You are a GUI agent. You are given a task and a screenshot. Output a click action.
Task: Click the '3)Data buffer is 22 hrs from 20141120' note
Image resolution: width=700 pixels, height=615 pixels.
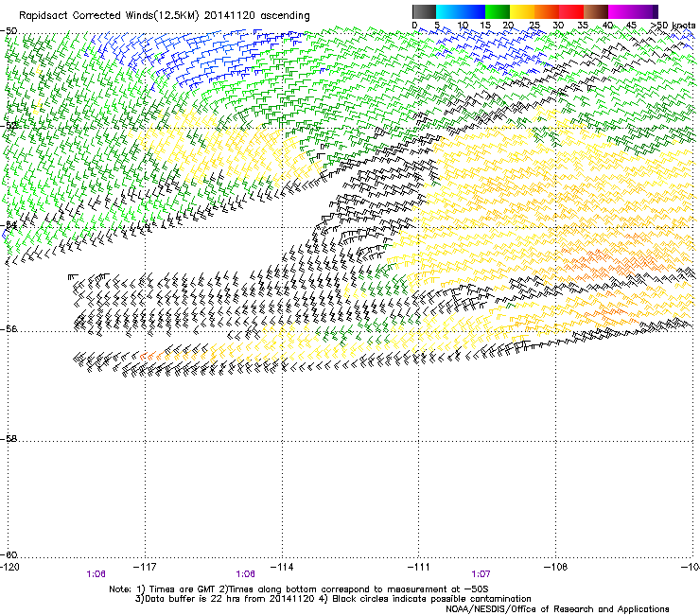(x=226, y=599)
